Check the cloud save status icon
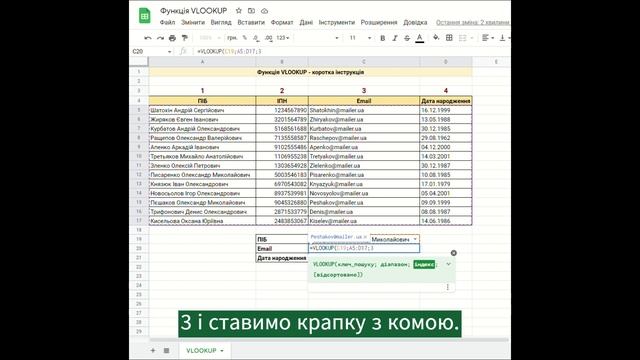Viewport: 640px width, 360px height. point(264,11)
